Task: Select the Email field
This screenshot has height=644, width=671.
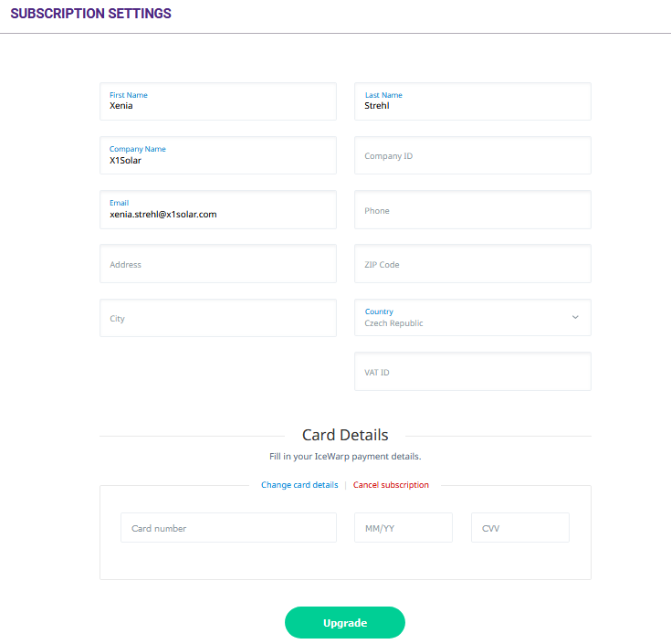Action: click(x=218, y=210)
